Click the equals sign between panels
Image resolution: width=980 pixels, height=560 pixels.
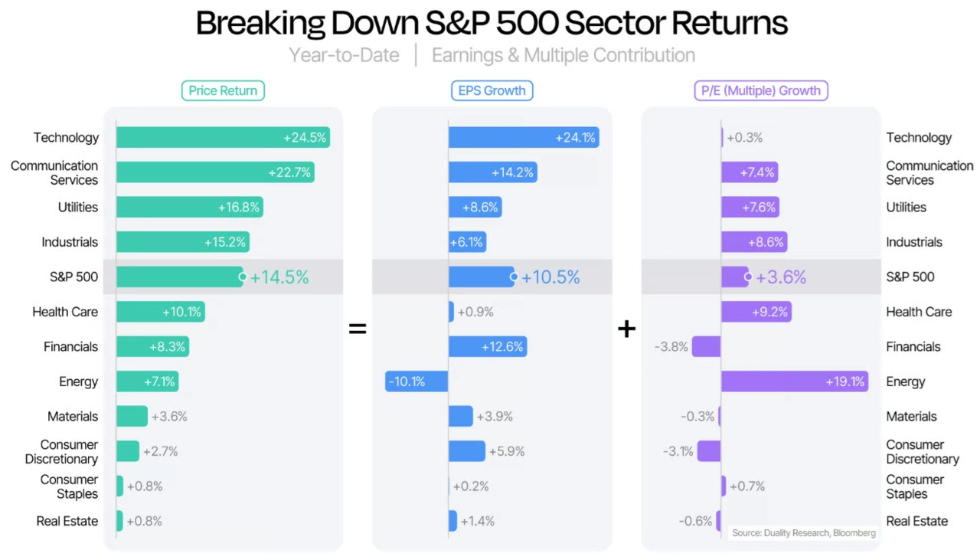[358, 329]
